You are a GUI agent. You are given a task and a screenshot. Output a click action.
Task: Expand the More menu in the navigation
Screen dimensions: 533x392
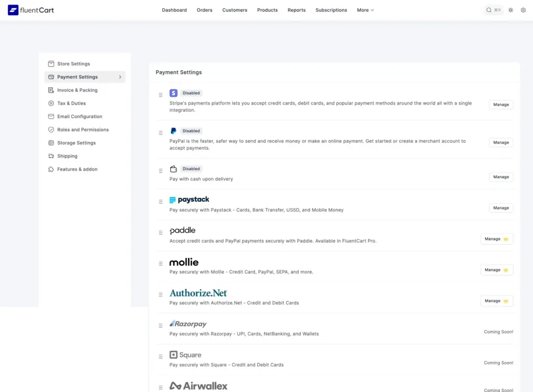[365, 9]
